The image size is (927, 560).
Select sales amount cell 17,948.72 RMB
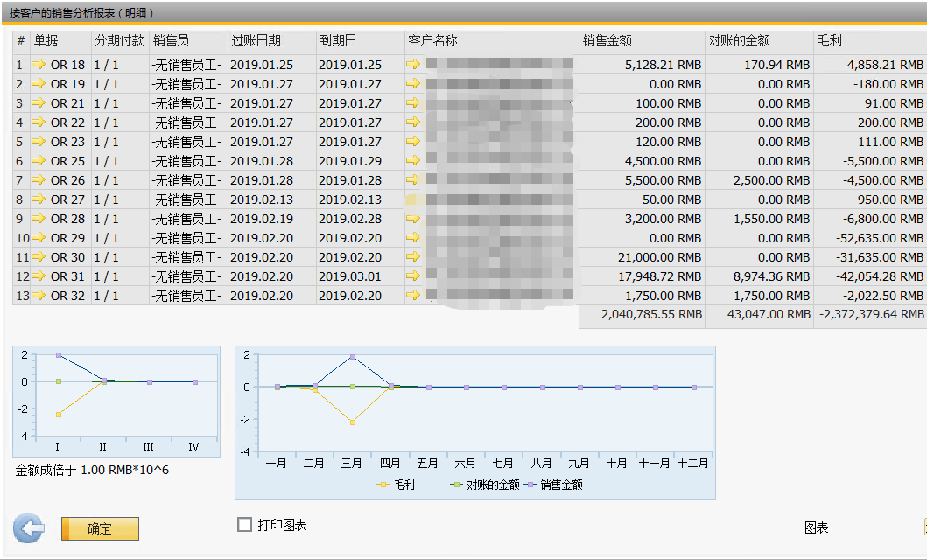(x=642, y=276)
